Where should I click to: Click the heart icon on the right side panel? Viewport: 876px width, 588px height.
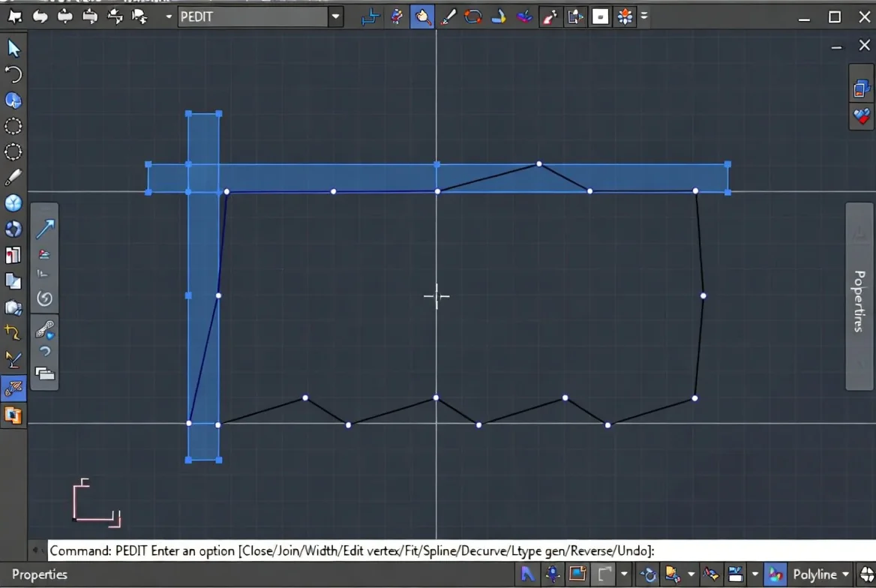(x=862, y=116)
